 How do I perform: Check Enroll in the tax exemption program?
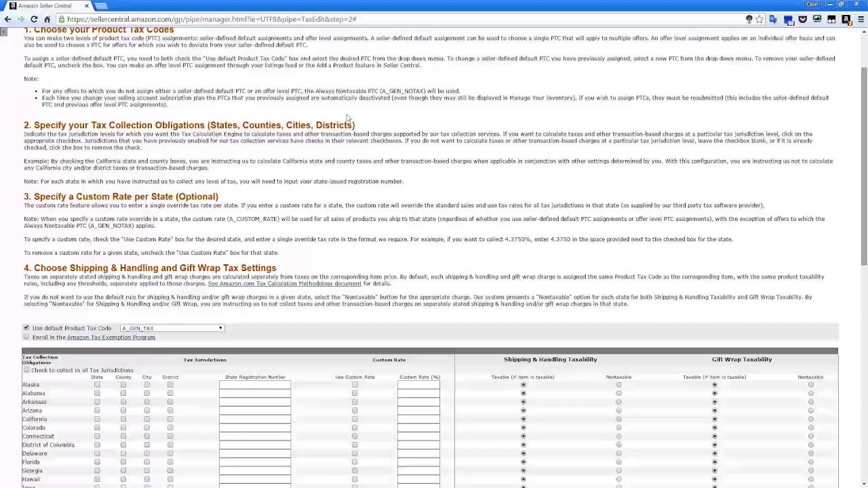26,336
